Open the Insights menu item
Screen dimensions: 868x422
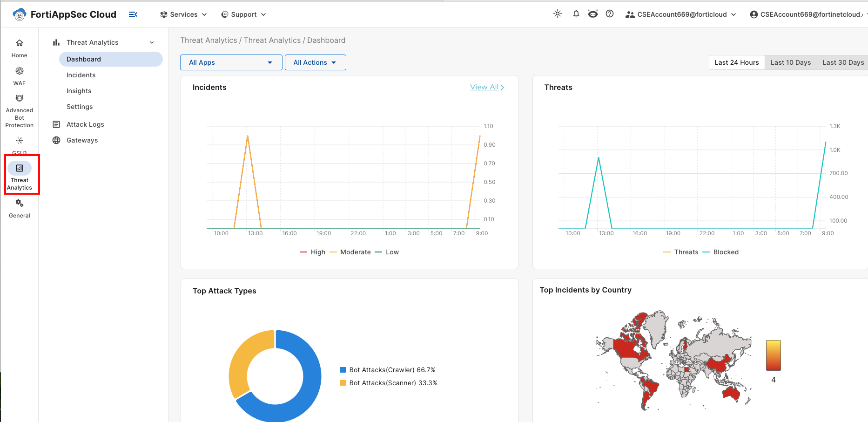point(79,91)
